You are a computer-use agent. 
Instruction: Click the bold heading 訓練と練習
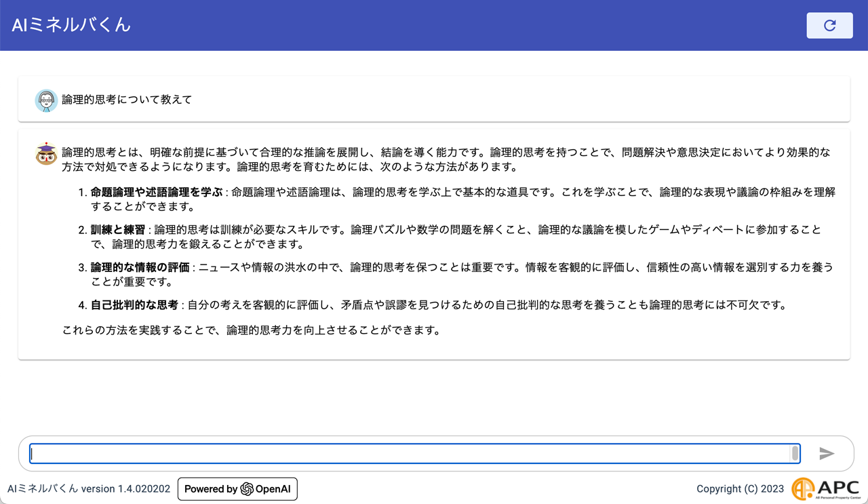point(118,230)
